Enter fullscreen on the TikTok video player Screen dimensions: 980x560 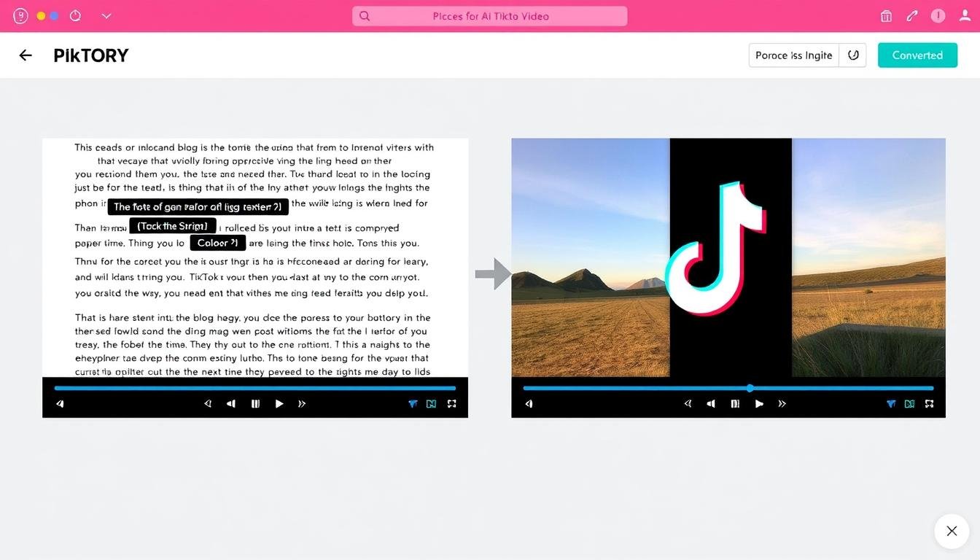(929, 403)
